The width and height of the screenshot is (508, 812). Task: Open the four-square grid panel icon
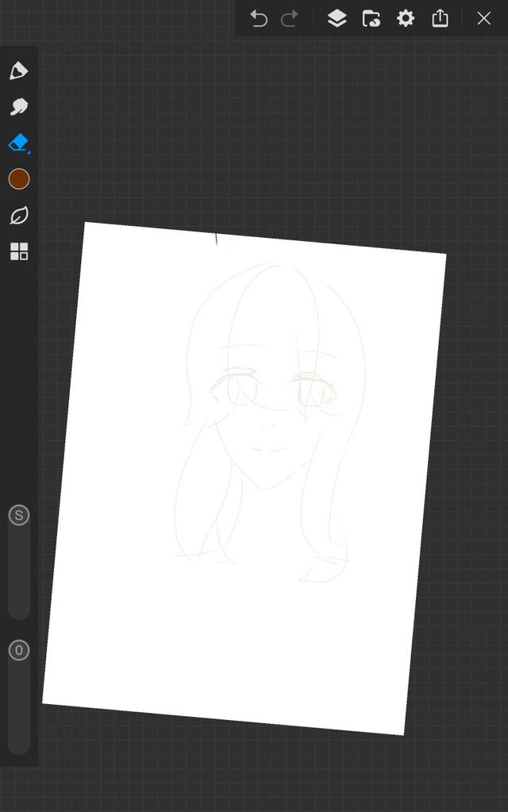[x=19, y=252]
